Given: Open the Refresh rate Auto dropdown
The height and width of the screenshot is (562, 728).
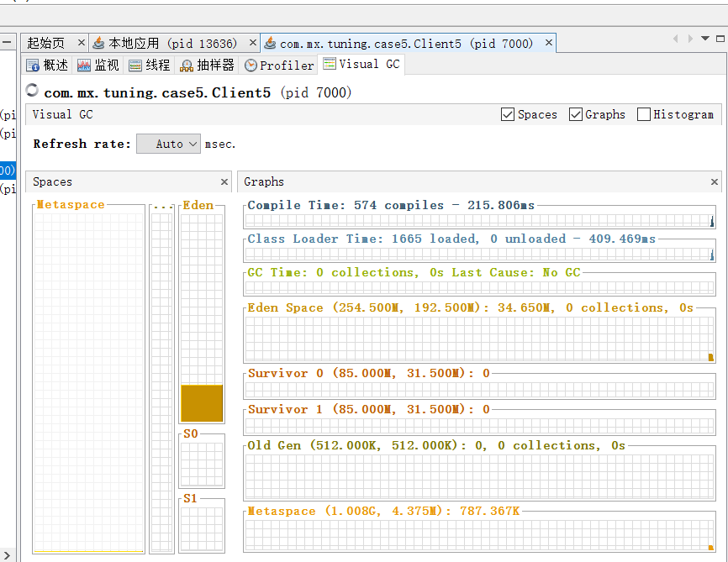Looking at the screenshot, I should [168, 143].
